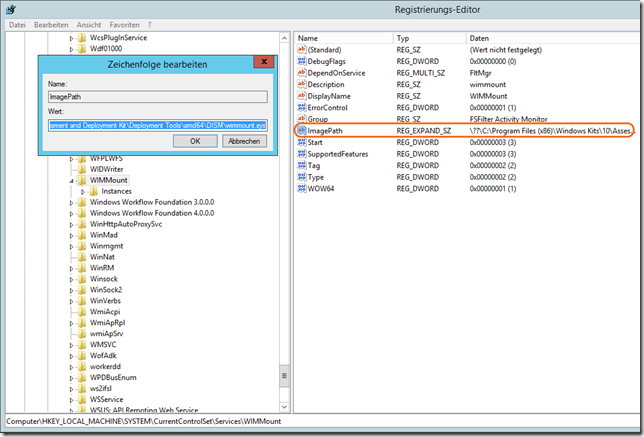Select the ErrorControl value icon
Screen dimensions: 644x437
(x=302, y=108)
